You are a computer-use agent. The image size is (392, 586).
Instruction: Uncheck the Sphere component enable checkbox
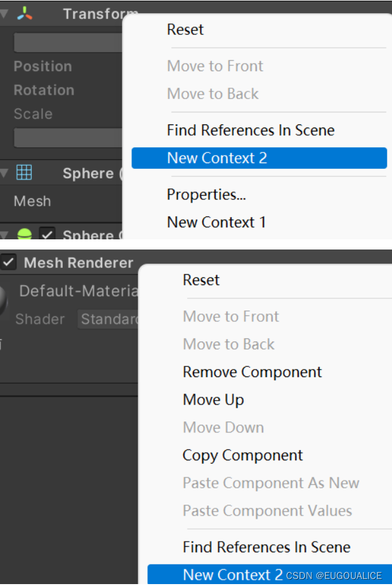coord(48,234)
